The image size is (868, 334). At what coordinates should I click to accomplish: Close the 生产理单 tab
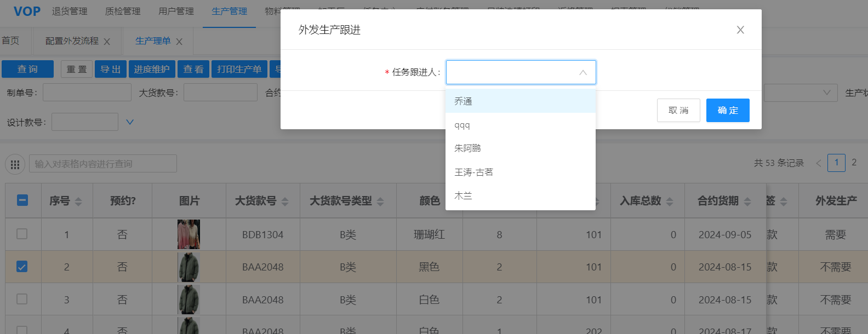(x=179, y=42)
